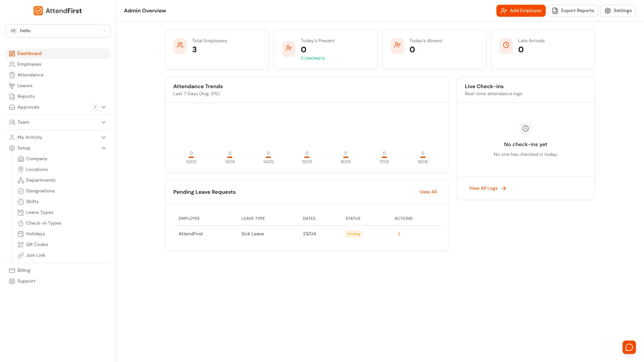The width and height of the screenshot is (644, 362).
Task: Click the 'No check-ins yet' message
Action: pos(526,144)
